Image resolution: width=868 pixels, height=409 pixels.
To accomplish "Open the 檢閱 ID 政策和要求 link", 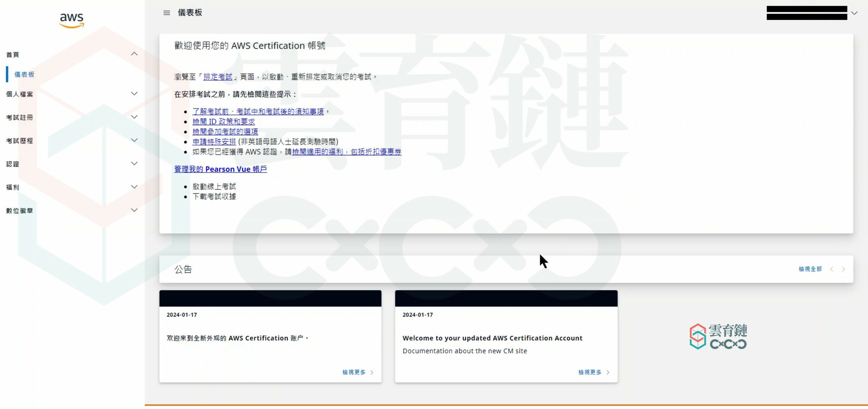I will pyautogui.click(x=223, y=121).
